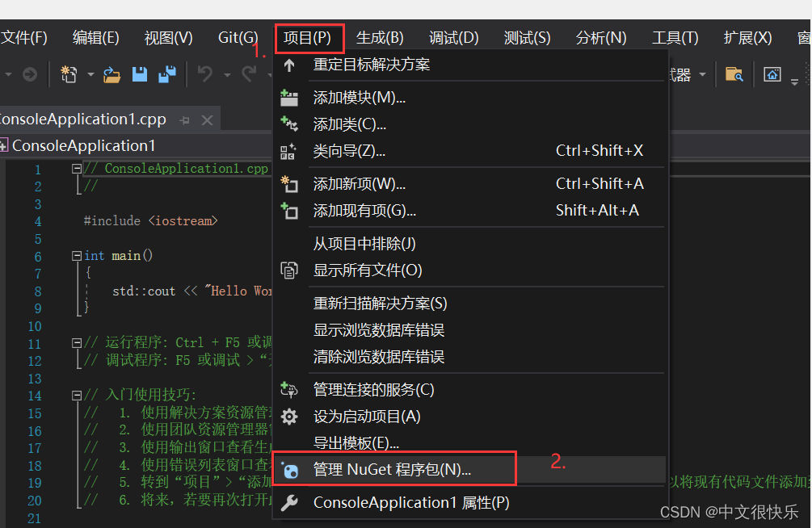Click the search magnifier icon on the toolbar
This screenshot has height=528, width=812.
[x=734, y=74]
